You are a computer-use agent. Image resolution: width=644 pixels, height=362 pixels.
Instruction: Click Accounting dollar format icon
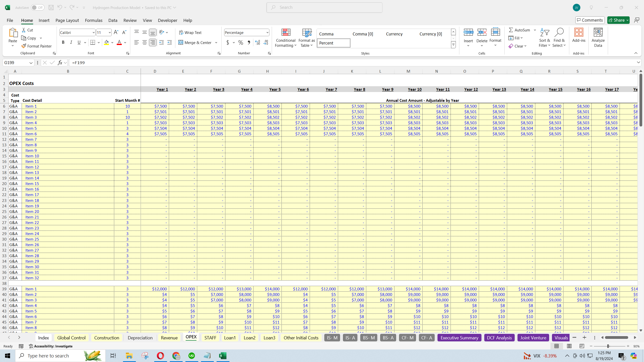[x=228, y=42]
